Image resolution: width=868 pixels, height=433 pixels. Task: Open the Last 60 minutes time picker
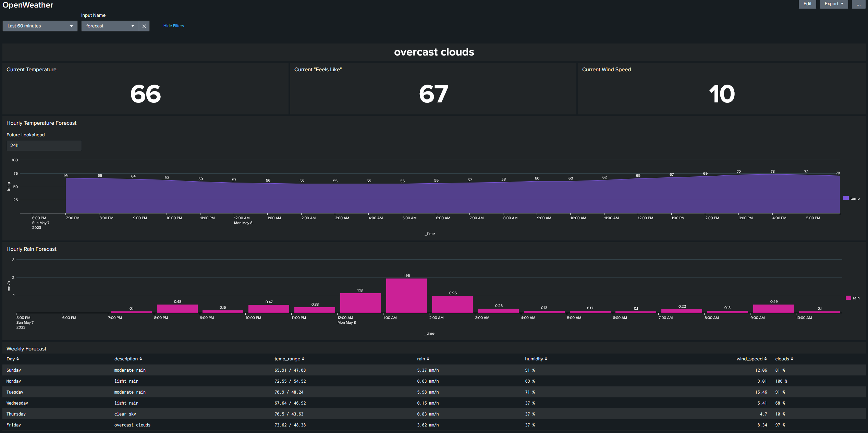40,26
